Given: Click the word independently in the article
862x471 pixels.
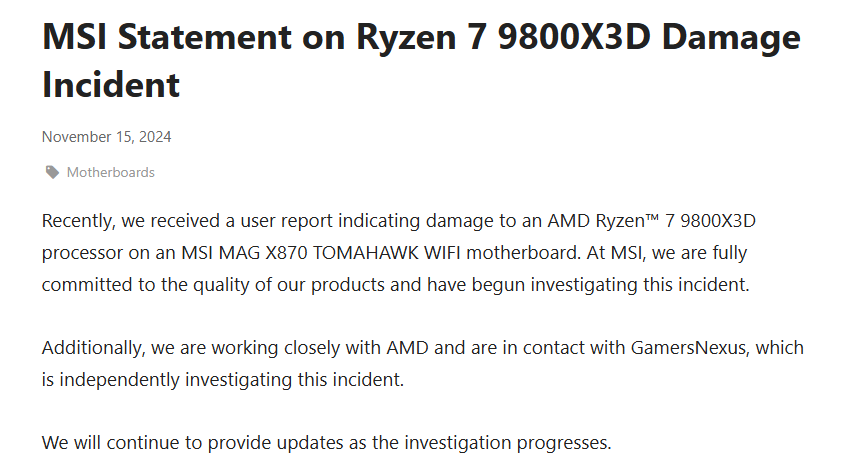Looking at the screenshot, I should 119,380.
